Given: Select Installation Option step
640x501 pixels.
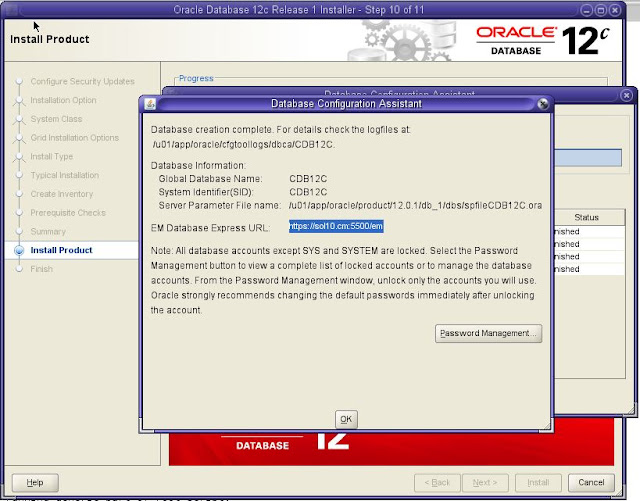Looking at the screenshot, I should (63, 100).
